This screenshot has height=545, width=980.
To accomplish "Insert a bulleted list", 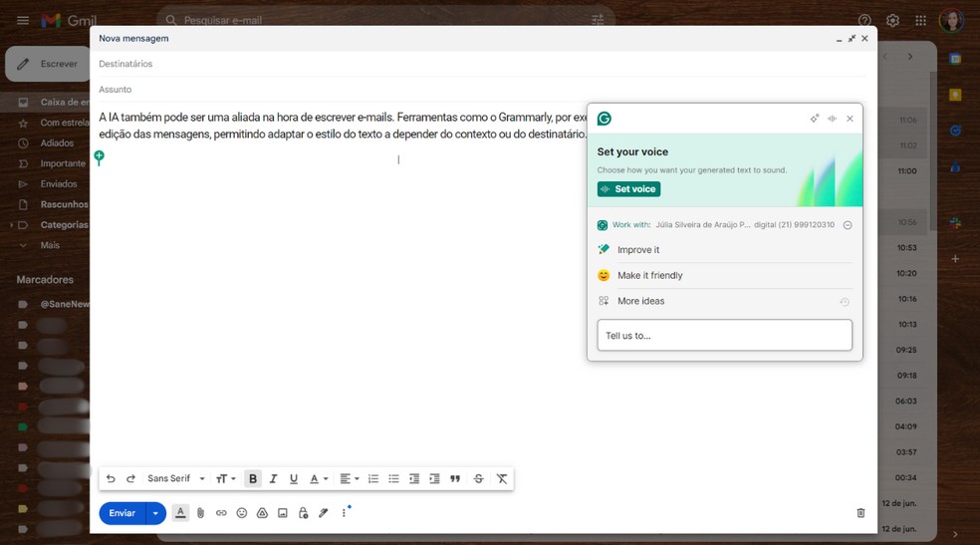I will coord(393,479).
